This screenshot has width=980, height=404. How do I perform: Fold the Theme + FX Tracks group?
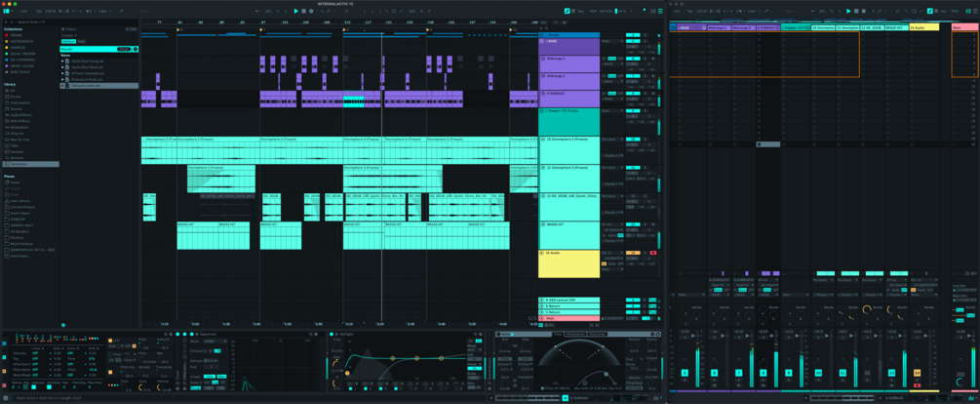tap(542, 111)
